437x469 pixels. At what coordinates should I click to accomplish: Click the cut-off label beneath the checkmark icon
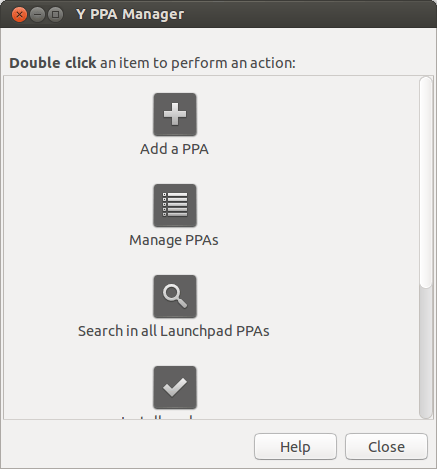157,417
